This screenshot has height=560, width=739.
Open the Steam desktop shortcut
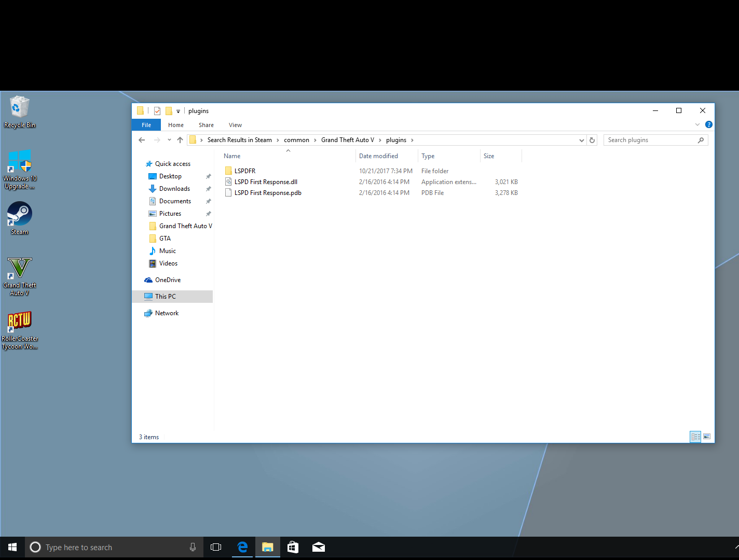pyautogui.click(x=20, y=218)
